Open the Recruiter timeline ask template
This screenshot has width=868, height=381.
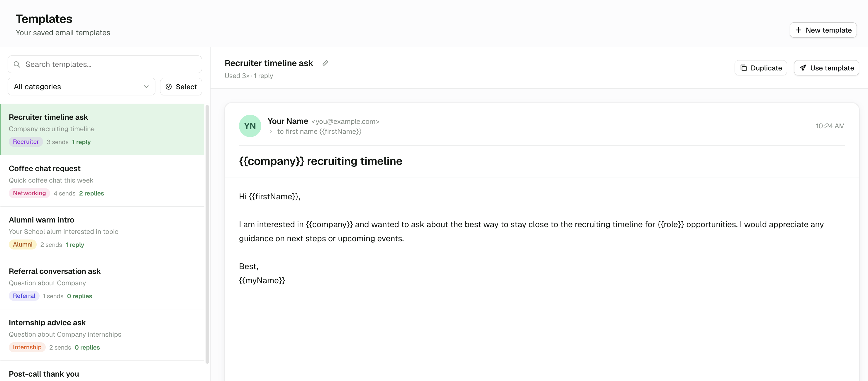(102, 129)
